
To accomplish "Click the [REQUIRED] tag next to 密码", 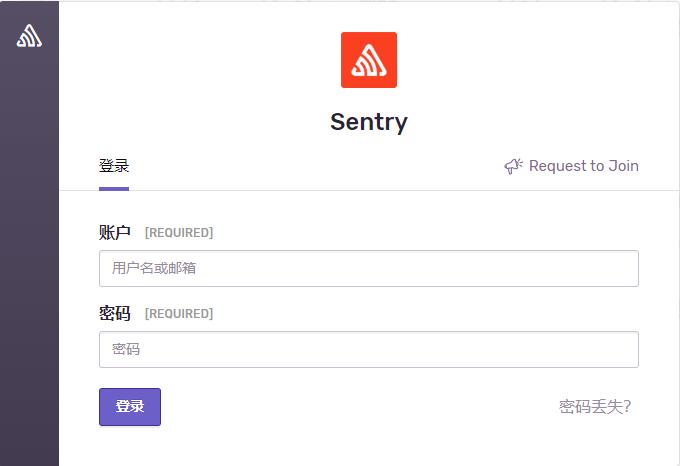I will pos(179,314).
